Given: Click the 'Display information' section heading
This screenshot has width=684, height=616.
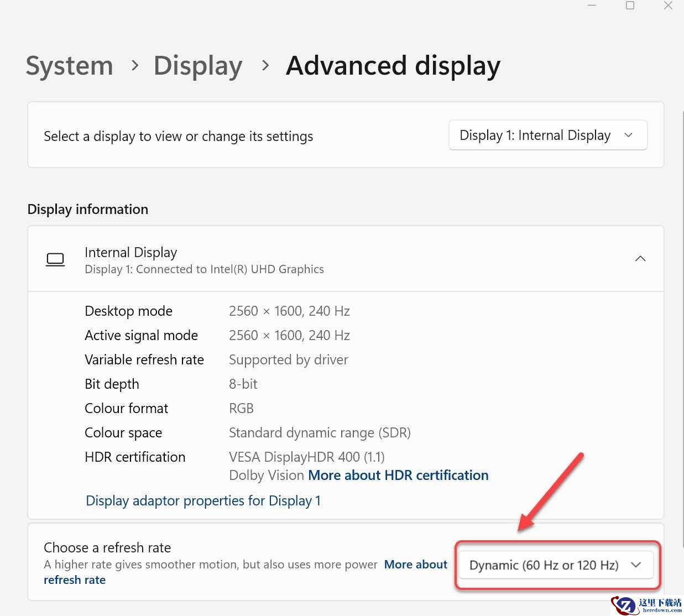Looking at the screenshot, I should pos(88,209).
